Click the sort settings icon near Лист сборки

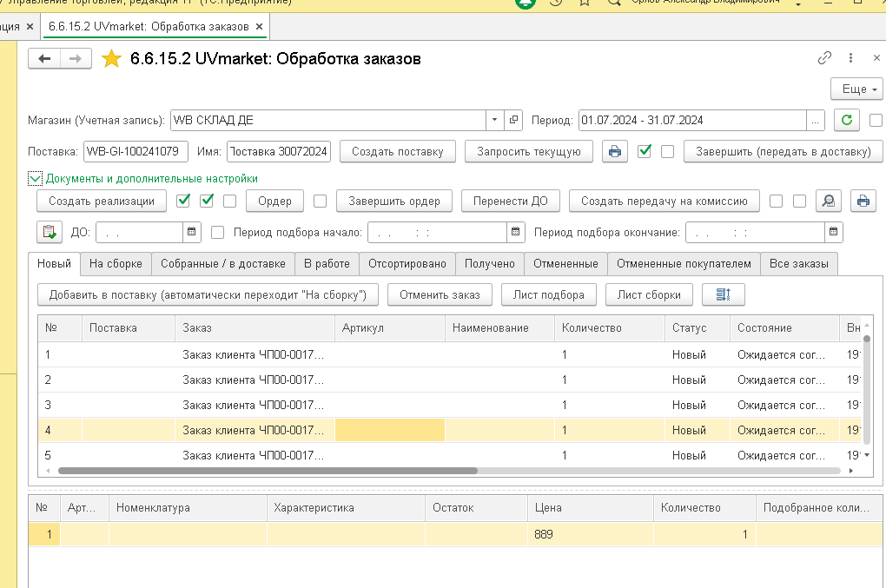click(724, 294)
